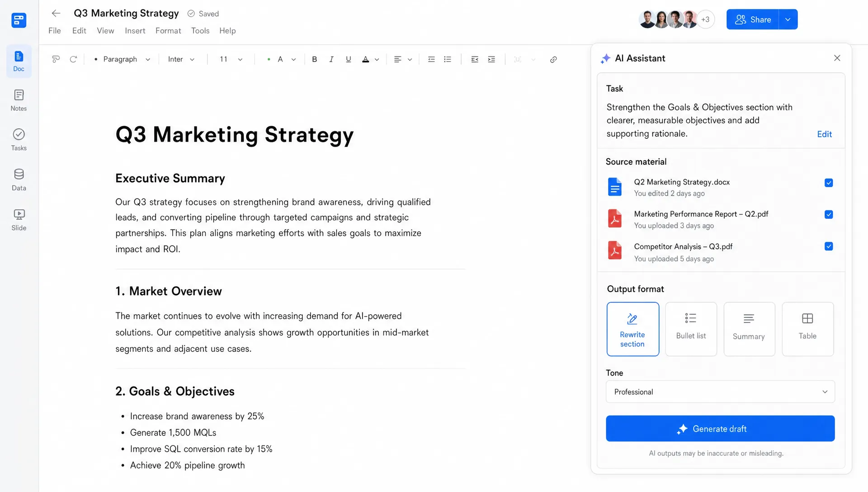868x492 pixels.
Task: Expand the text color dropdown arrow
Action: tap(377, 59)
